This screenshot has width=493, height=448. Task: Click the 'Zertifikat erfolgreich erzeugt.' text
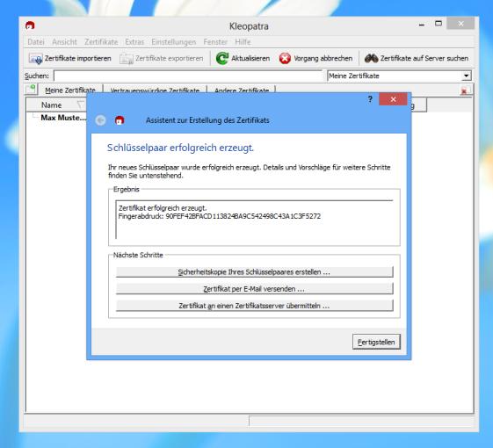coord(163,208)
